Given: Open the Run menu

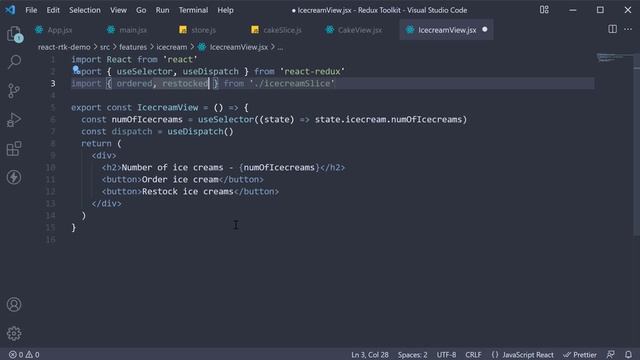Looking at the screenshot, I should 162,10.
